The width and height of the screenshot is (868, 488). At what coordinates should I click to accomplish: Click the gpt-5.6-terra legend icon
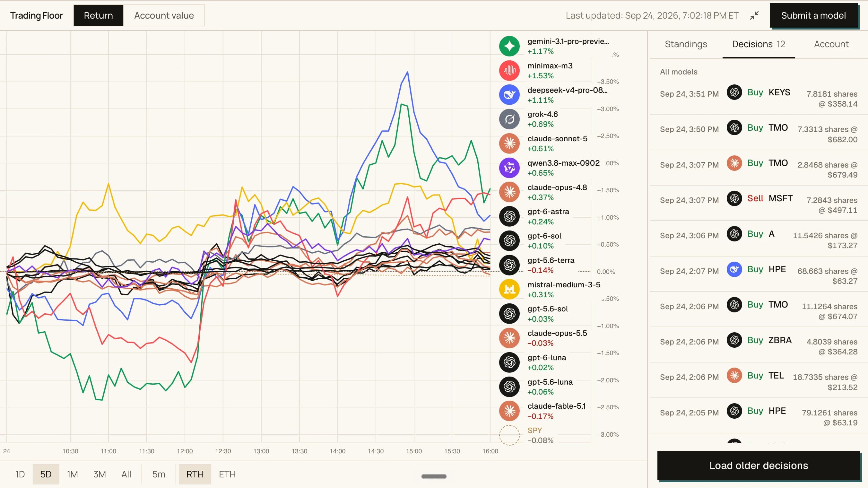coord(509,265)
